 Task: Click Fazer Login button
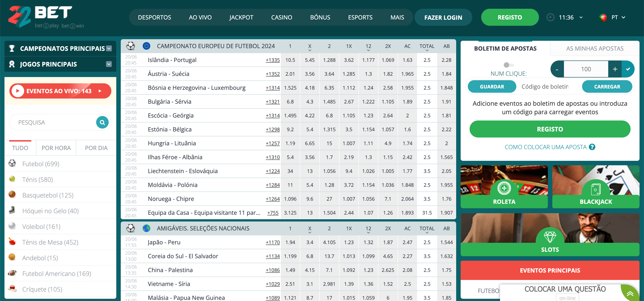click(443, 17)
